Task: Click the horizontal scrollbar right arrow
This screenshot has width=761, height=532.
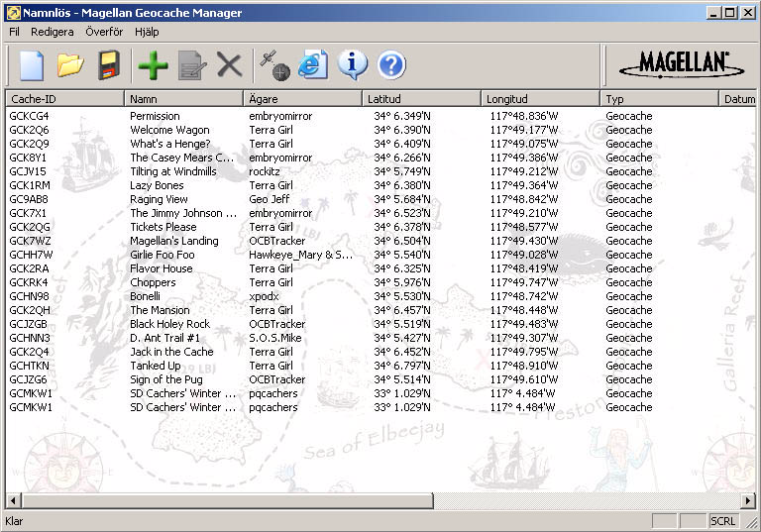Action: point(748,500)
